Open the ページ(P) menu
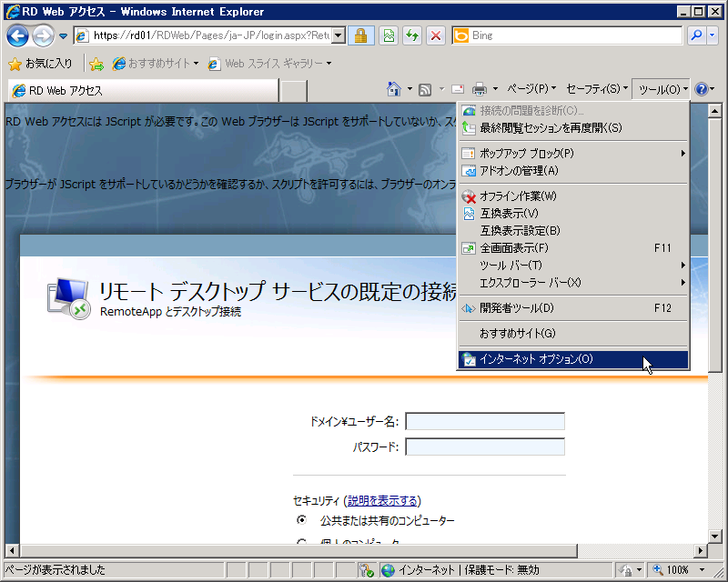The width and height of the screenshot is (728, 582). point(531,88)
